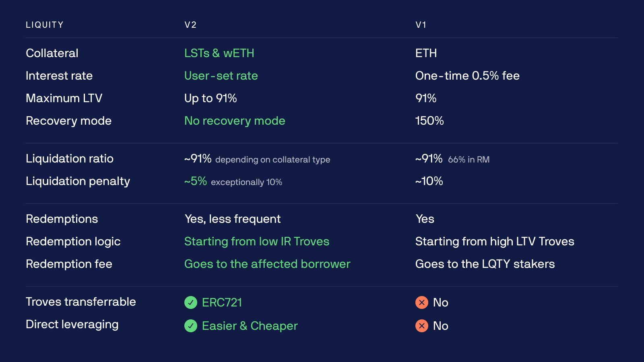Select the V2 column header
644x362 pixels.
(190, 25)
